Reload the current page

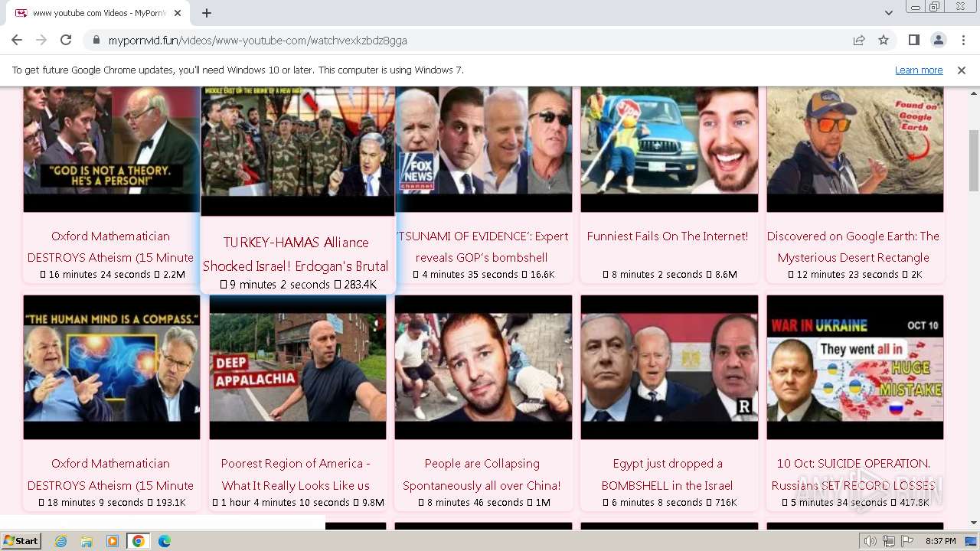coord(66,40)
